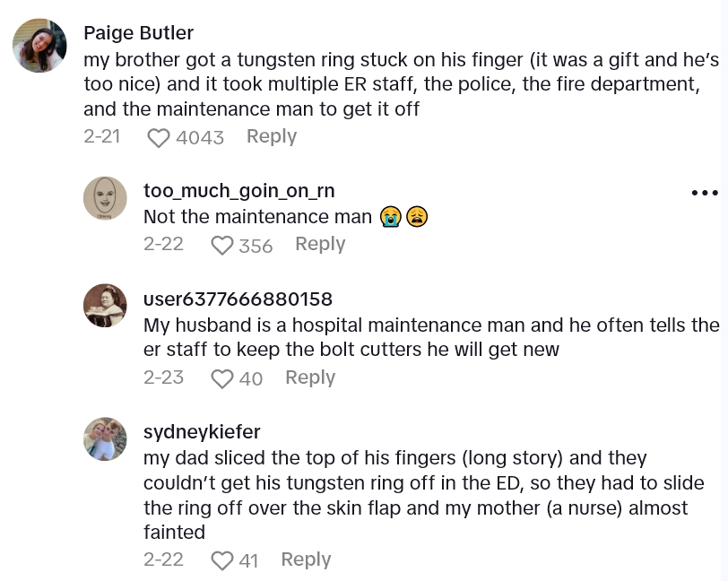Viewport: 728px width, 581px height.
Task: Open the user6377666880158 username link
Action: click(238, 299)
